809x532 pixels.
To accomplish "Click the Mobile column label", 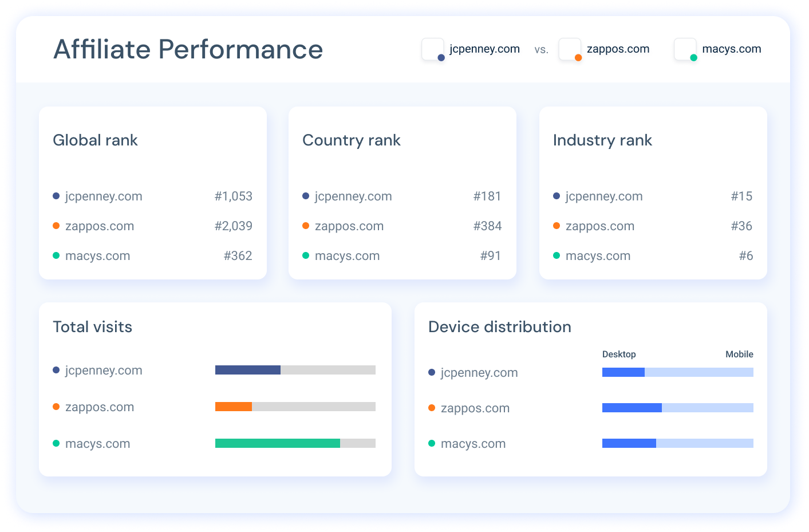I will click(739, 354).
